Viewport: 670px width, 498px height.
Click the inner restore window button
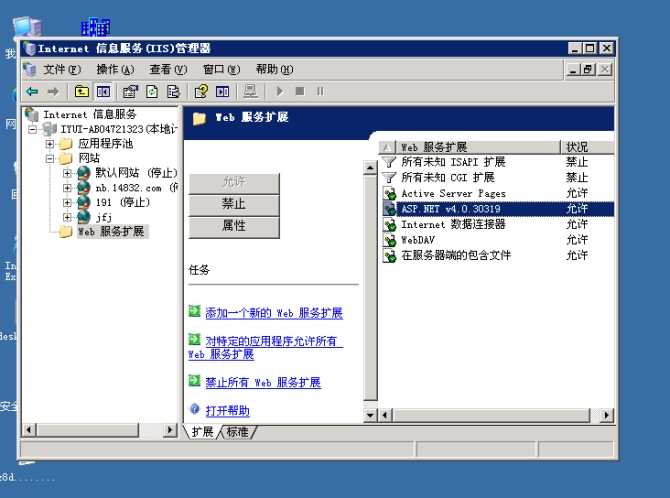[588, 69]
